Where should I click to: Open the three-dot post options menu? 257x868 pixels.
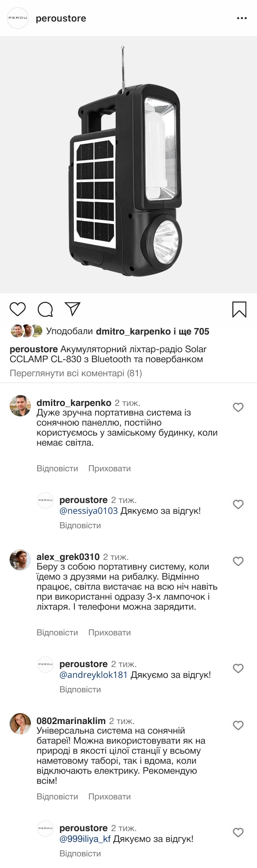point(242,18)
